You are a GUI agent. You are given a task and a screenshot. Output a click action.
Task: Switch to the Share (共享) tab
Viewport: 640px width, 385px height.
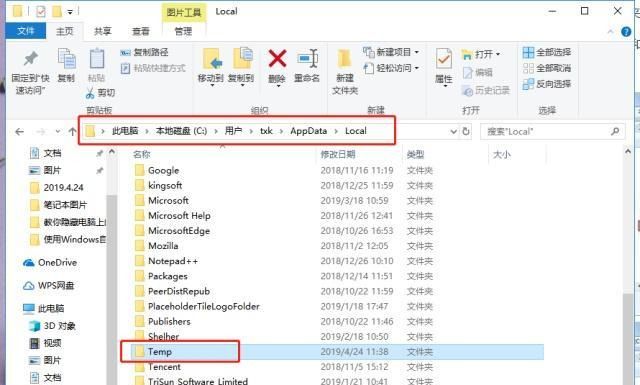coord(102,31)
